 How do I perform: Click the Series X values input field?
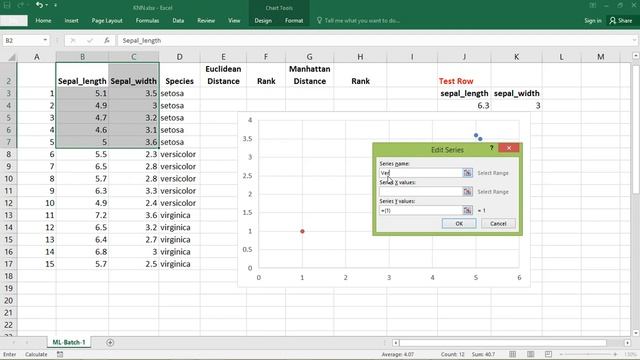[x=420, y=191]
